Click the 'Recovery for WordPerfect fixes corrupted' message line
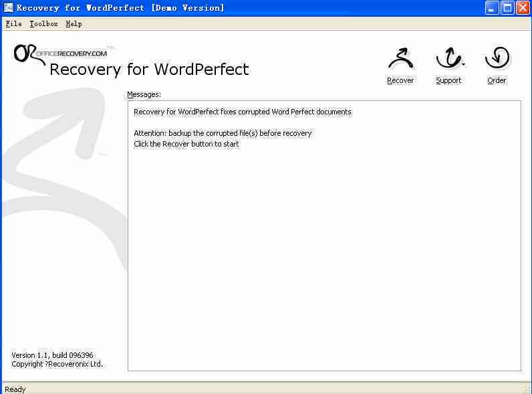This screenshot has height=394, width=532. (243, 112)
